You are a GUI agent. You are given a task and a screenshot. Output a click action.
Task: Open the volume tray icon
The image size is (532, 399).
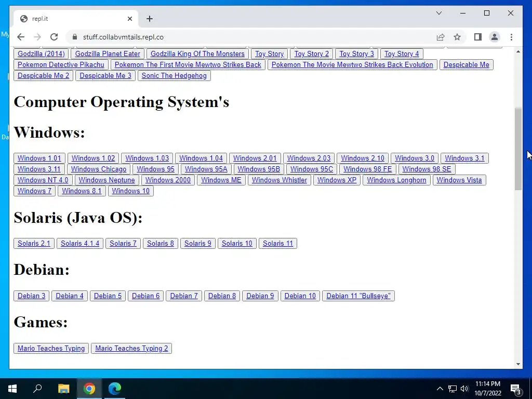click(464, 389)
